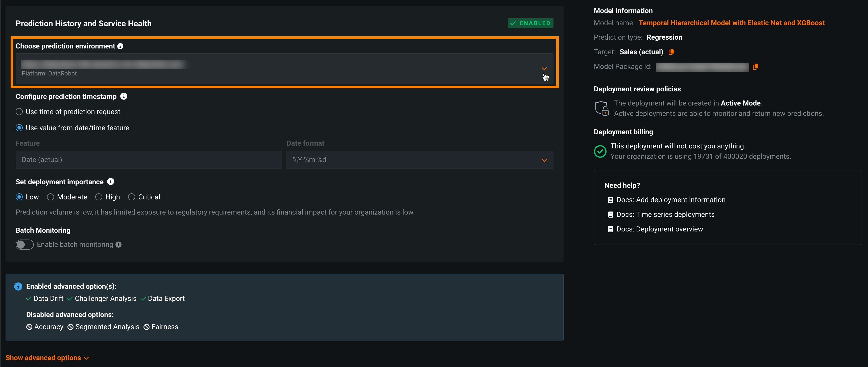Expand Show advanced options

click(x=47, y=358)
